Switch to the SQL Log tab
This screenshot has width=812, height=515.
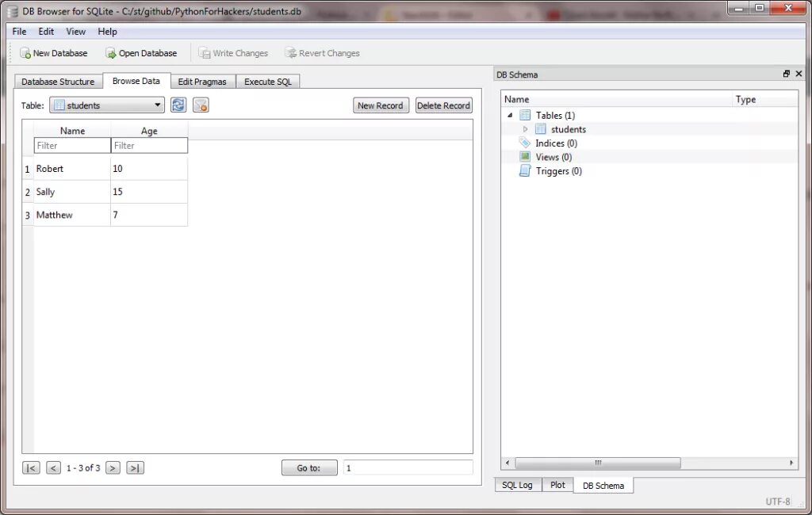pos(517,485)
